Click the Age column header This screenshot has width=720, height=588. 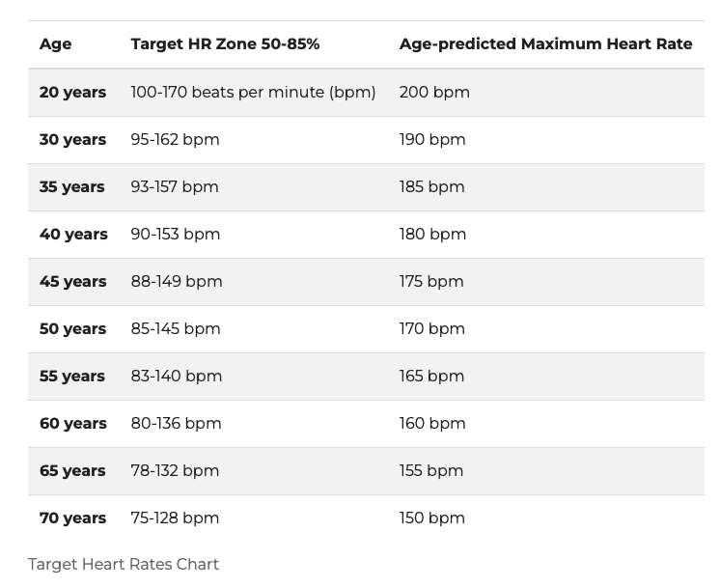(x=55, y=44)
